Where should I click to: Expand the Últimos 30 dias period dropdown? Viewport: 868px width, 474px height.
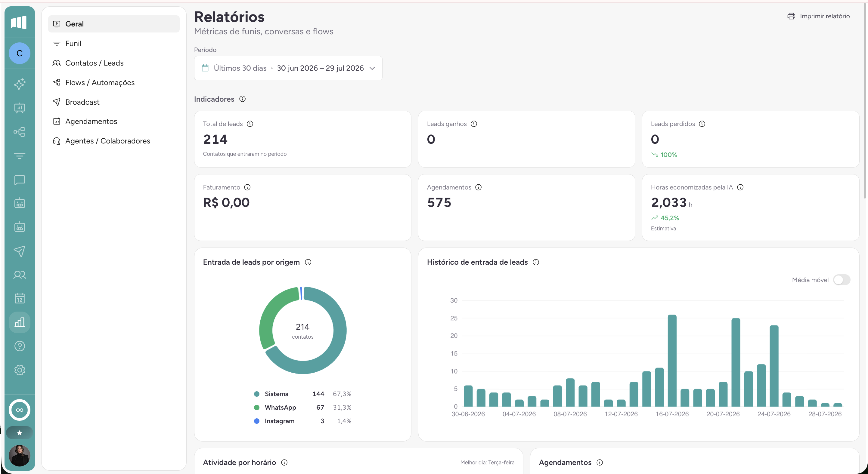[288, 68]
